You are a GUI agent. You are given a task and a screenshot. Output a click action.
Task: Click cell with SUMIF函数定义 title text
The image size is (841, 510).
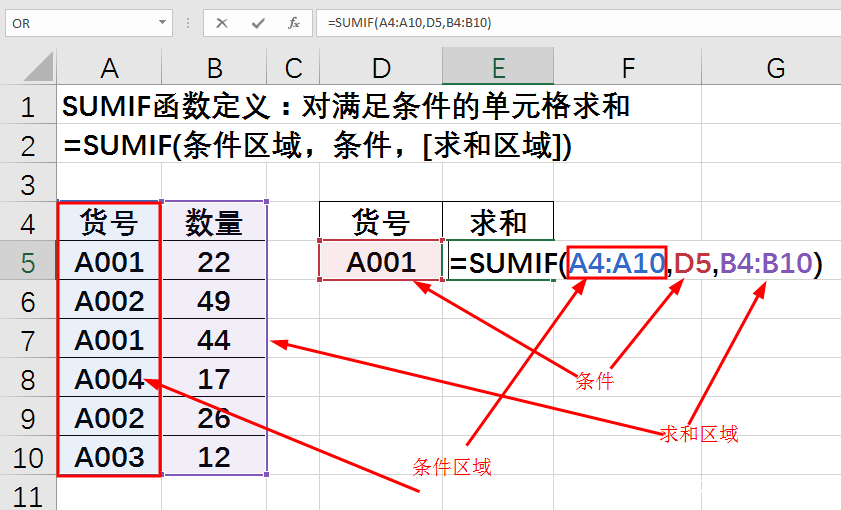pyautogui.click(x=346, y=106)
